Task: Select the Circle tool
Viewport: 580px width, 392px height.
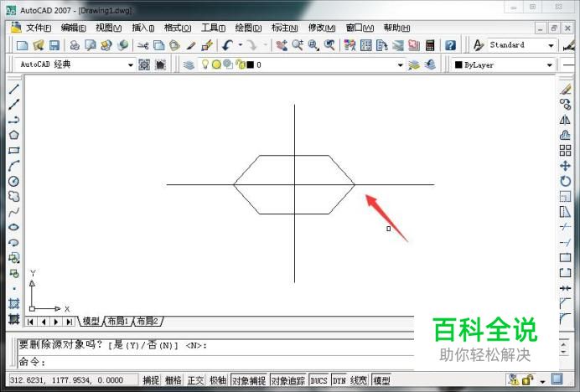Action: (14, 181)
